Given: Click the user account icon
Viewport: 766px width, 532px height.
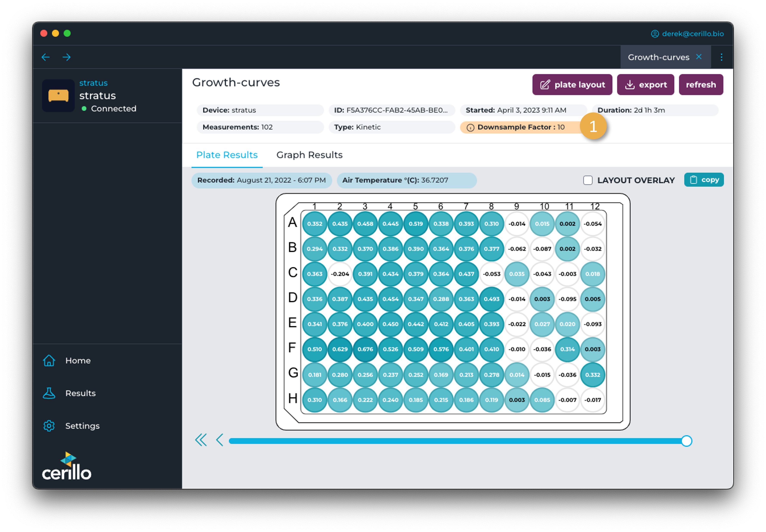Looking at the screenshot, I should pyautogui.click(x=655, y=34).
